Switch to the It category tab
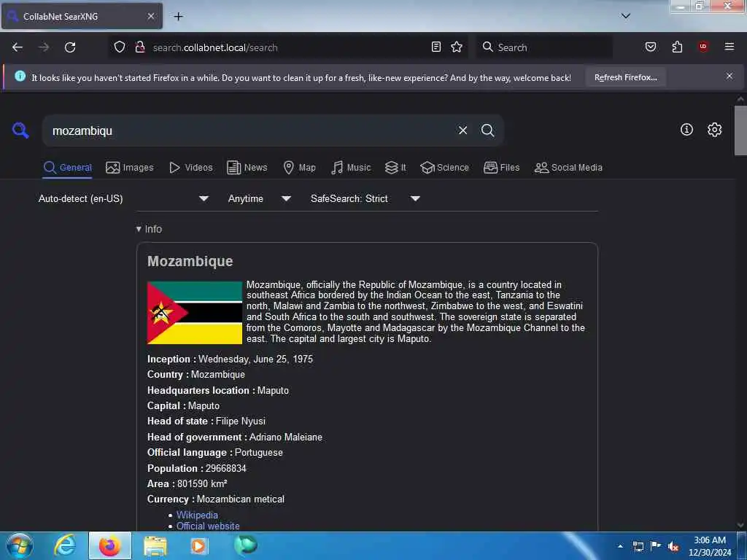747x560 pixels. [395, 168]
